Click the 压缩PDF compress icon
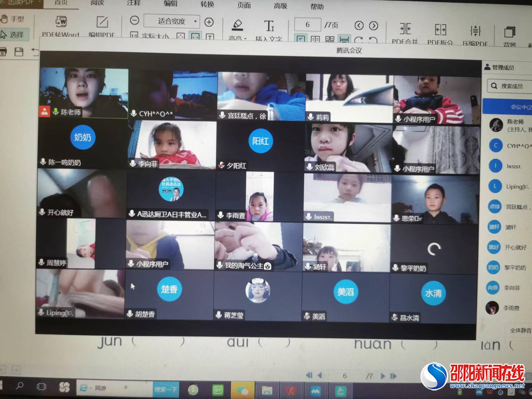The width and height of the screenshot is (532, 399). pyautogui.click(x=475, y=31)
